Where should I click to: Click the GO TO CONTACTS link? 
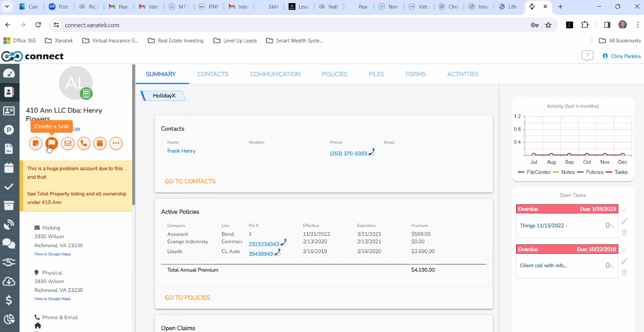coord(190,181)
